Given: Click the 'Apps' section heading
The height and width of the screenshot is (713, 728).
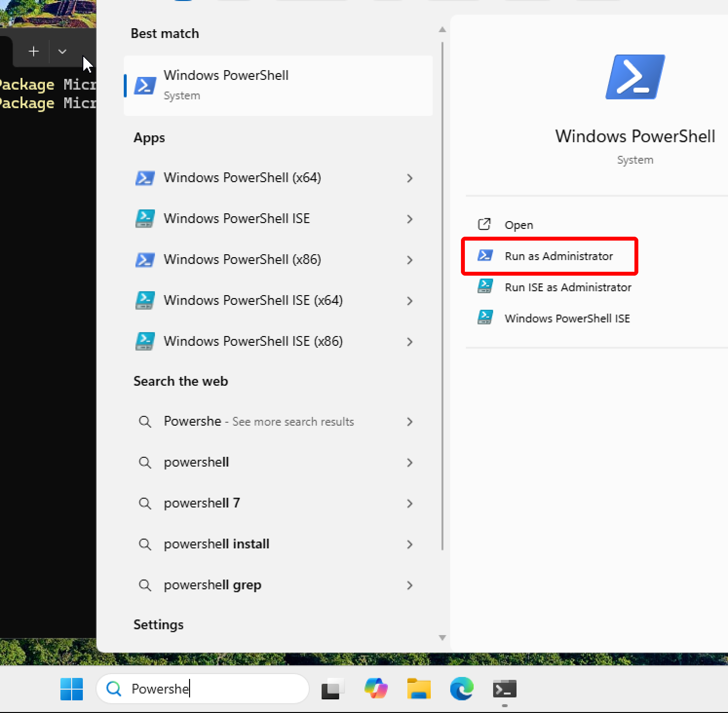Looking at the screenshot, I should pos(149,138).
